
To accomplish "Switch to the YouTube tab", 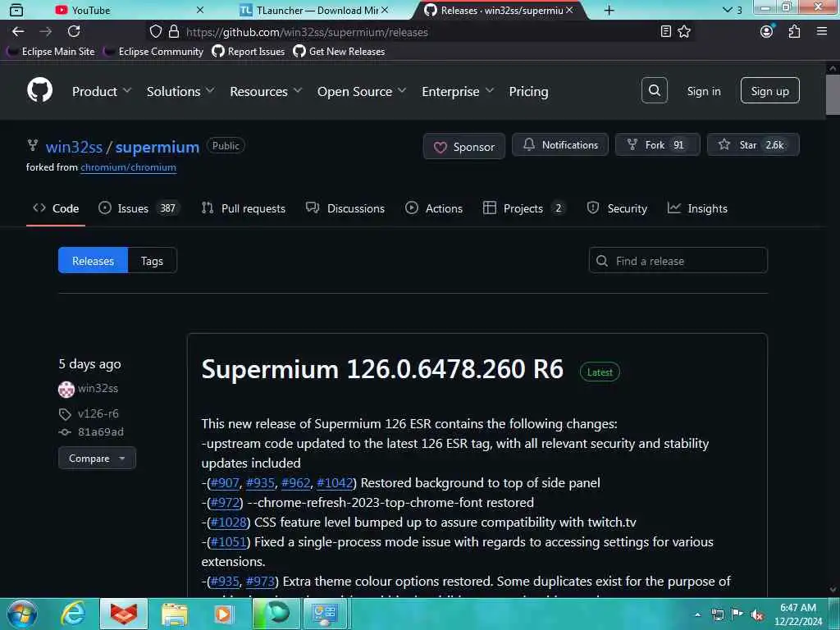I will point(129,10).
